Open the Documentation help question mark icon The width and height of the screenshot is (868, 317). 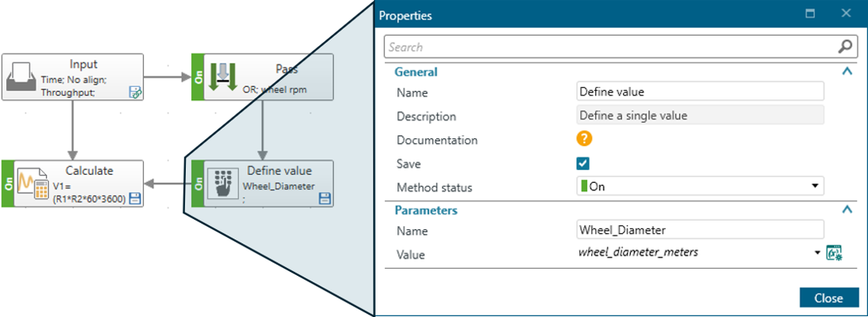[584, 140]
